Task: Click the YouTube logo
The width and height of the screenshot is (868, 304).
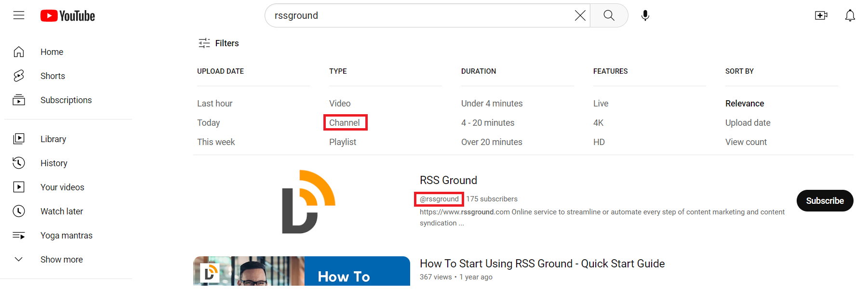Action: 67,16
